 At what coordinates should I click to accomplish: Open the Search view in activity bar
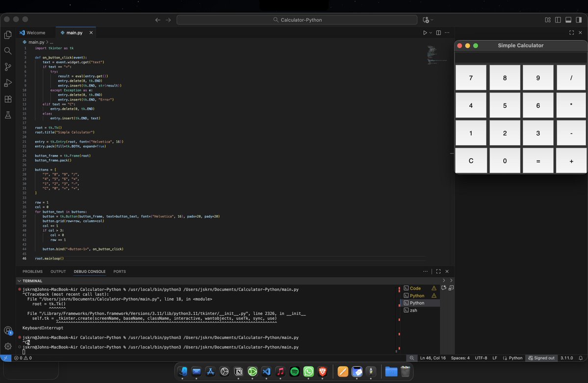point(8,51)
